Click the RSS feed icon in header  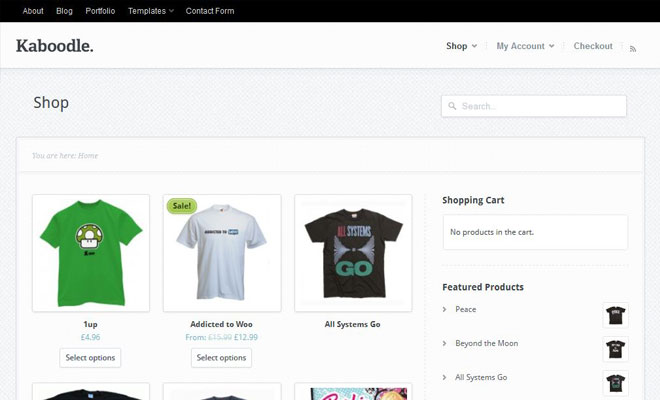point(632,48)
